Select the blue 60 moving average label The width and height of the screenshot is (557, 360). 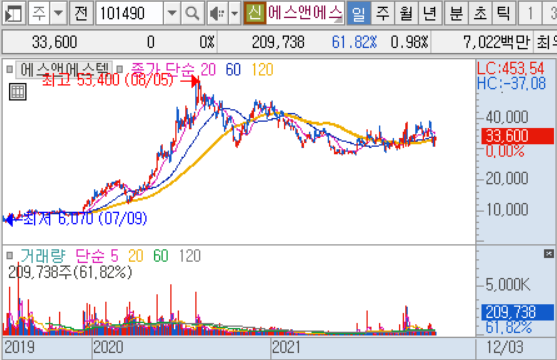[x=233, y=69]
